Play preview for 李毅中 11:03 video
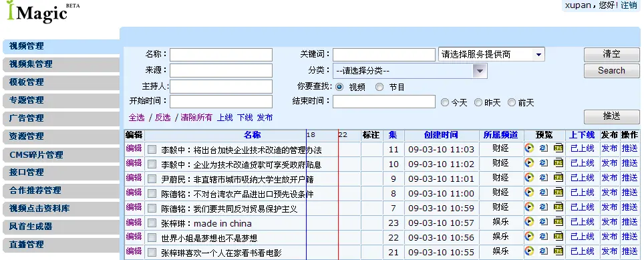 pos(529,148)
